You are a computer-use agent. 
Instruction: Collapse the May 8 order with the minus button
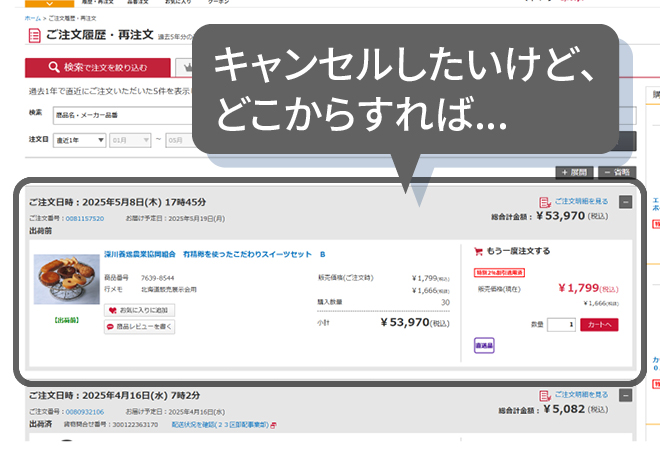point(626,201)
